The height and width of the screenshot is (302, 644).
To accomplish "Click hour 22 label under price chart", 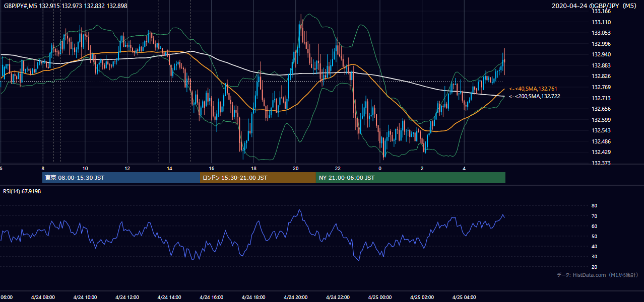I will [x=338, y=169].
